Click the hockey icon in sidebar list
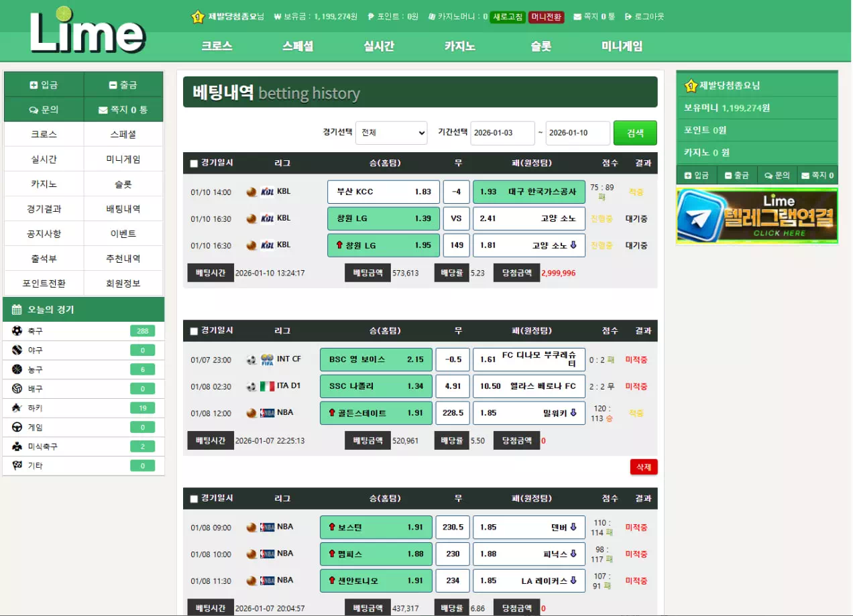The image size is (853, 616). click(x=17, y=408)
